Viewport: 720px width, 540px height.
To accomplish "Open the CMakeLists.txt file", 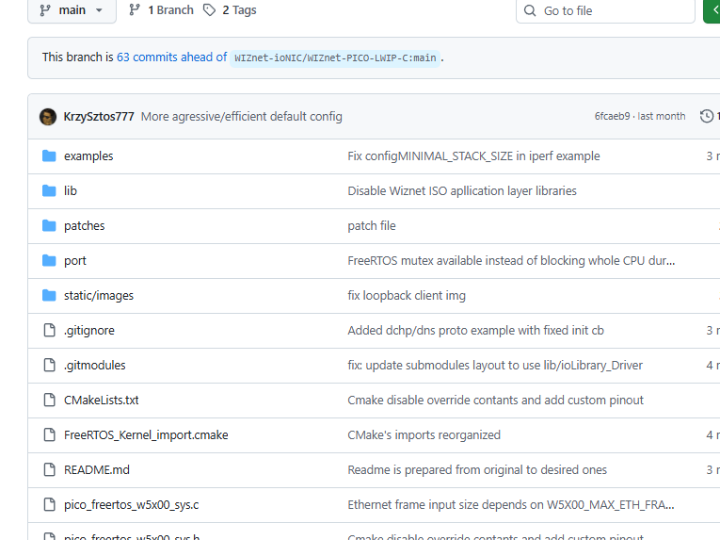I will [101, 400].
